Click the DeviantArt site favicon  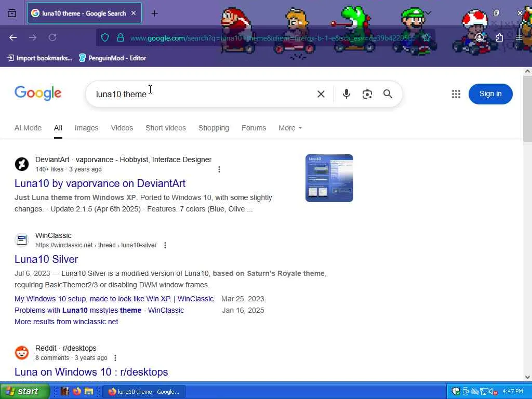(22, 164)
